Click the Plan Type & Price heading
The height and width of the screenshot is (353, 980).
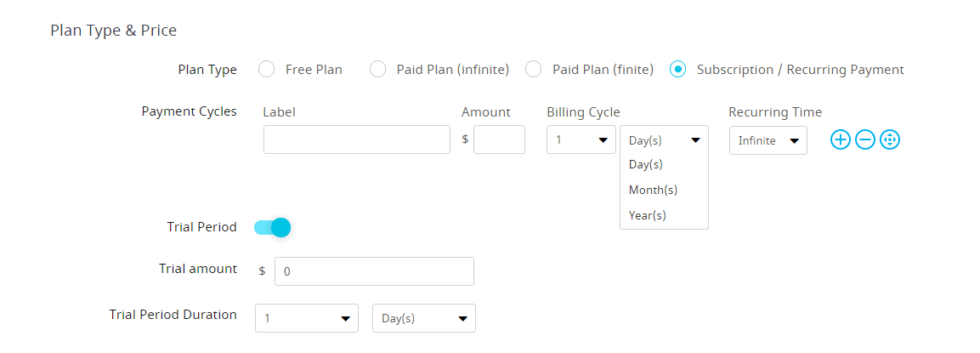[x=113, y=30]
